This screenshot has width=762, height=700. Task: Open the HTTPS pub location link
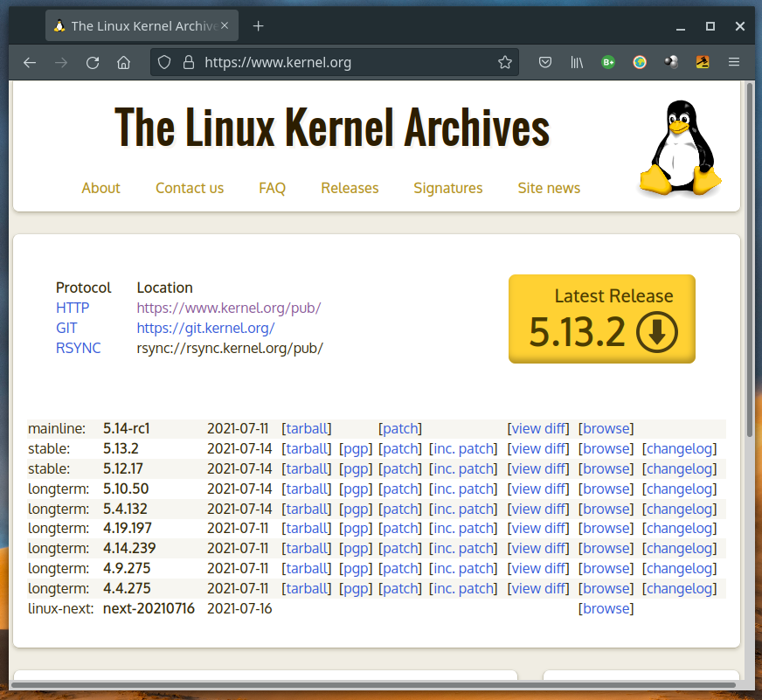click(229, 308)
